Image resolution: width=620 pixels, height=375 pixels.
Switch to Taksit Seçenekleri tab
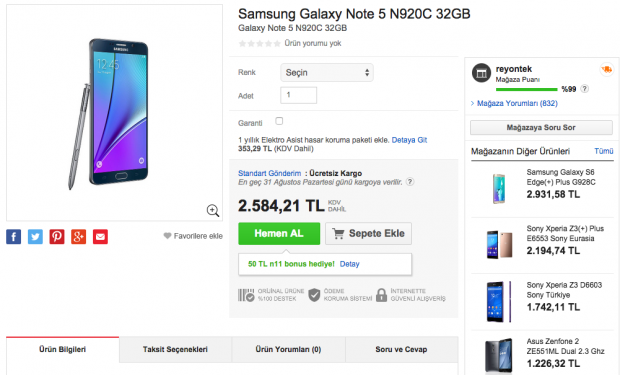(175, 349)
